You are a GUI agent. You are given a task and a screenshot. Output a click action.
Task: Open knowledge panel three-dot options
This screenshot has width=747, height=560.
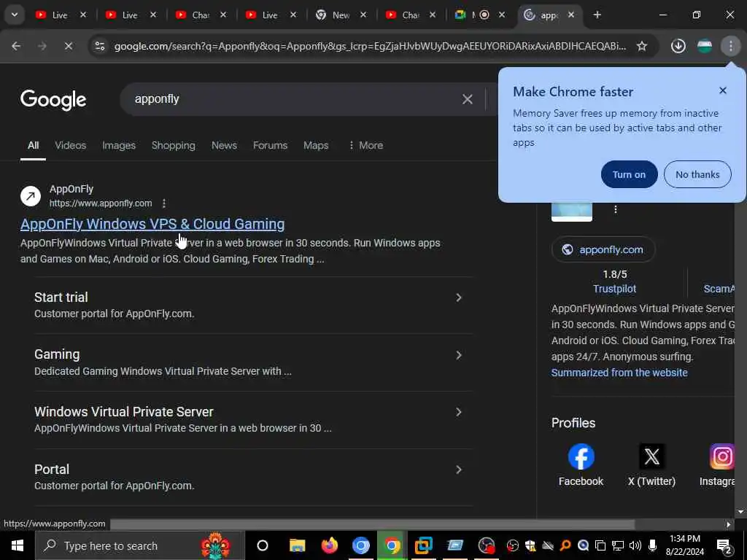[616, 209]
